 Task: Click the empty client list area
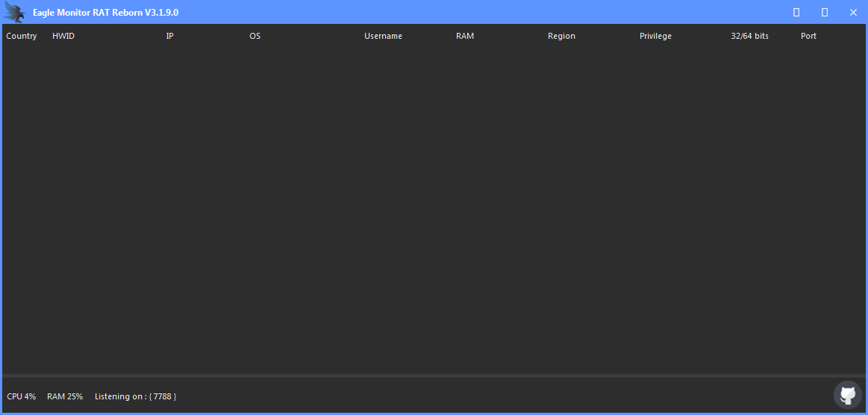433,209
